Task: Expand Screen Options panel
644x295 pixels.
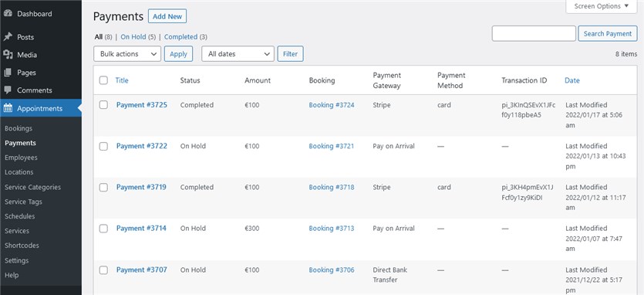Action: tap(602, 6)
